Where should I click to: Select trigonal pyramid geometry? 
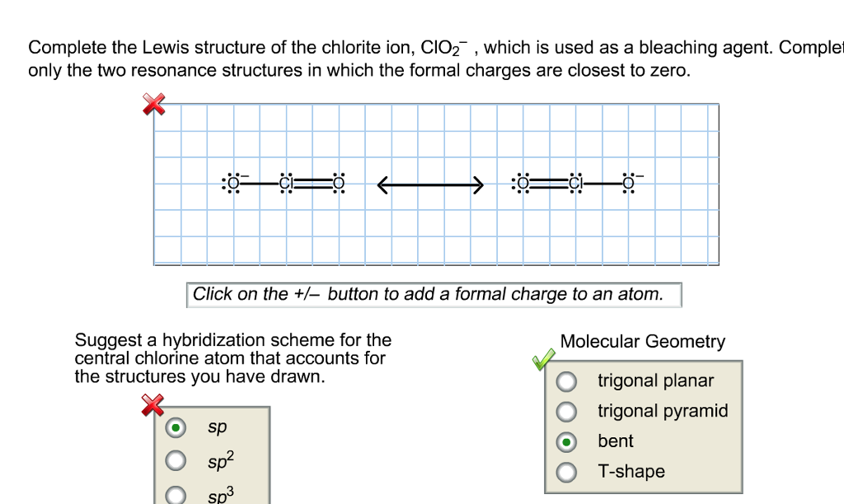[568, 410]
